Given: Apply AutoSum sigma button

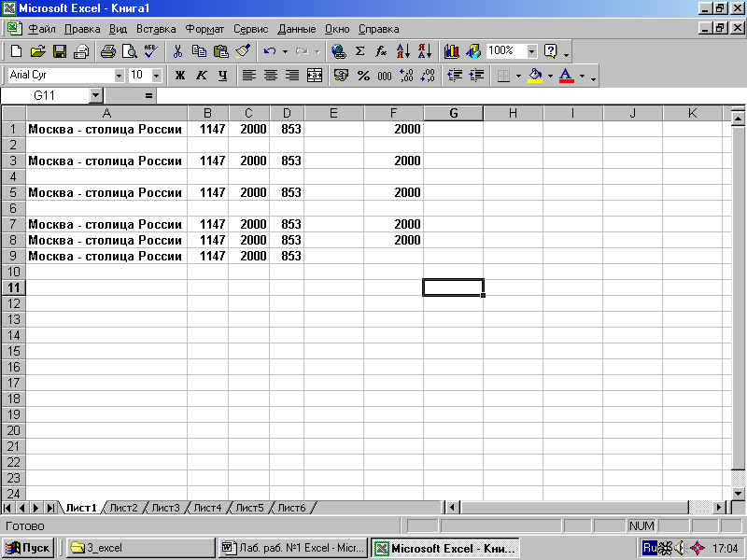Looking at the screenshot, I should (x=360, y=51).
